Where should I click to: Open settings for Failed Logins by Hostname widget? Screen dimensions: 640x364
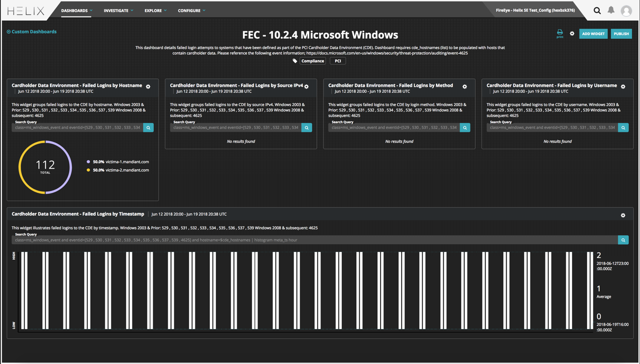(x=148, y=87)
